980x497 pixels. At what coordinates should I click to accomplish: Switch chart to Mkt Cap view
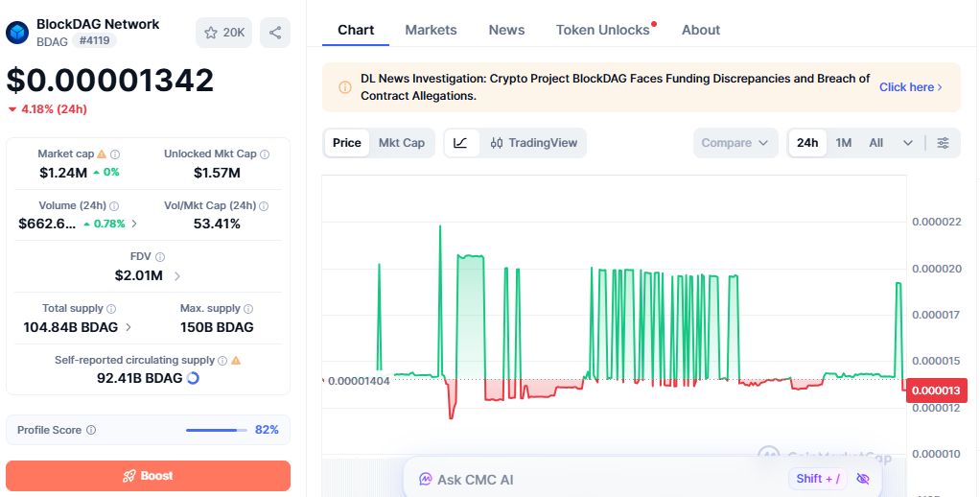pyautogui.click(x=402, y=143)
